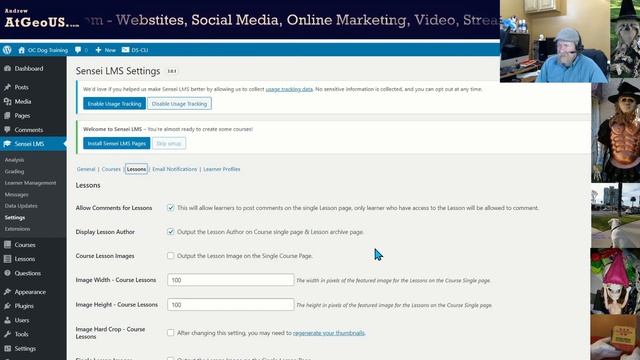Open the Email Notifications tab
The height and width of the screenshot is (360, 640).
pos(174,169)
